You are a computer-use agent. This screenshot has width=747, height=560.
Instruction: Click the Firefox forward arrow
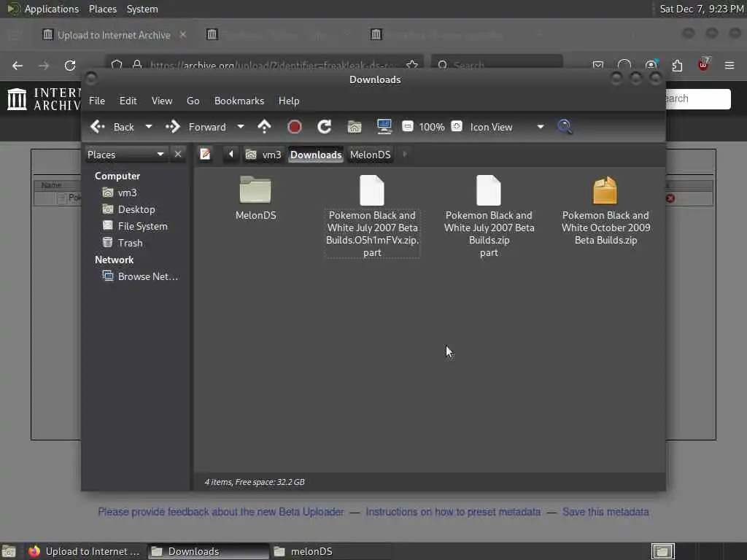pyautogui.click(x=44, y=66)
